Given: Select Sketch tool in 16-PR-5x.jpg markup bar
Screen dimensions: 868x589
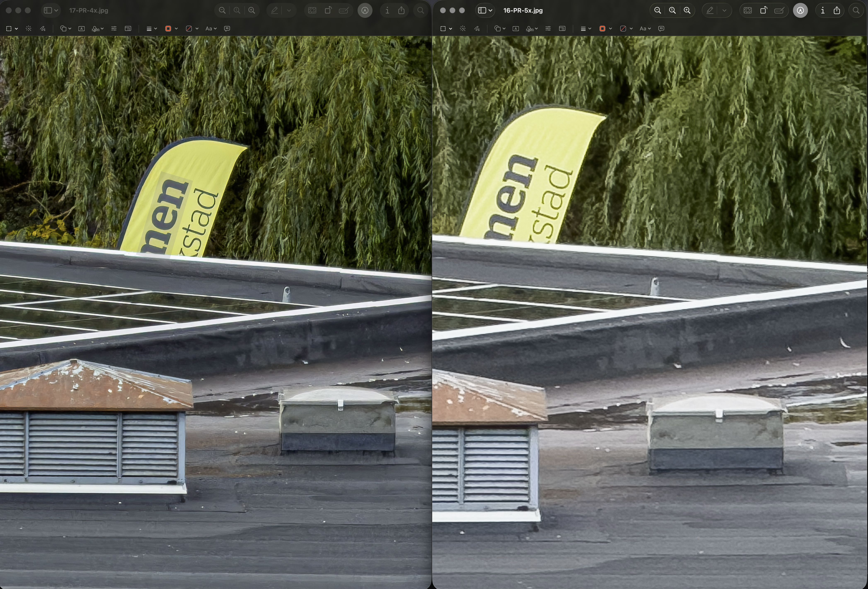Looking at the screenshot, I should click(477, 28).
